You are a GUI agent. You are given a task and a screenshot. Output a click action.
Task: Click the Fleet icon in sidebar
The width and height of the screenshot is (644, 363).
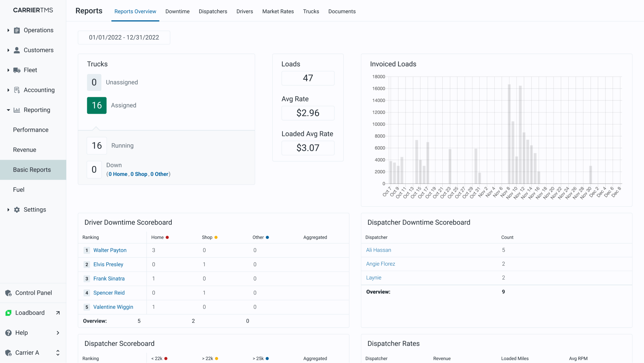16,70
